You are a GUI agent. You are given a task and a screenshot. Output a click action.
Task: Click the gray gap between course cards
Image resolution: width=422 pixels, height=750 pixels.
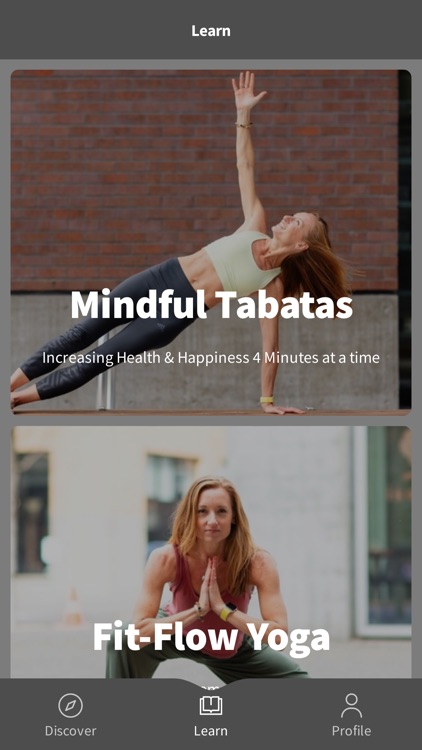211,420
